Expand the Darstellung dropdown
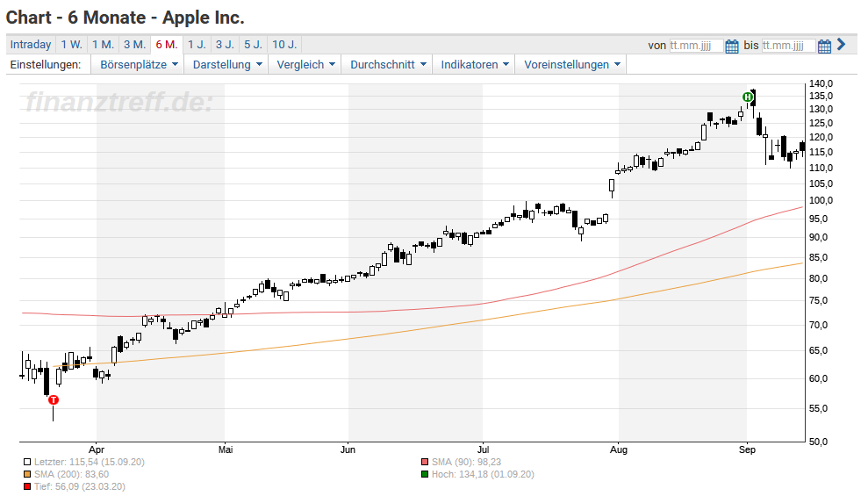868x496 pixels. (227, 64)
